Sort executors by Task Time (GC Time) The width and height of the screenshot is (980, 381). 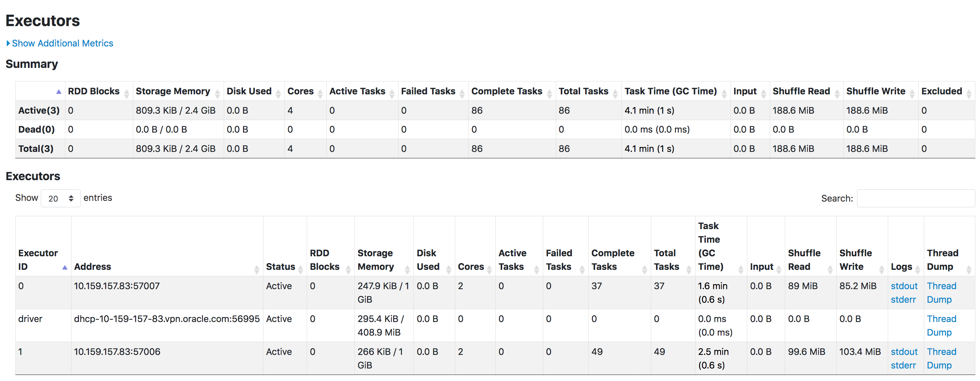click(x=721, y=246)
